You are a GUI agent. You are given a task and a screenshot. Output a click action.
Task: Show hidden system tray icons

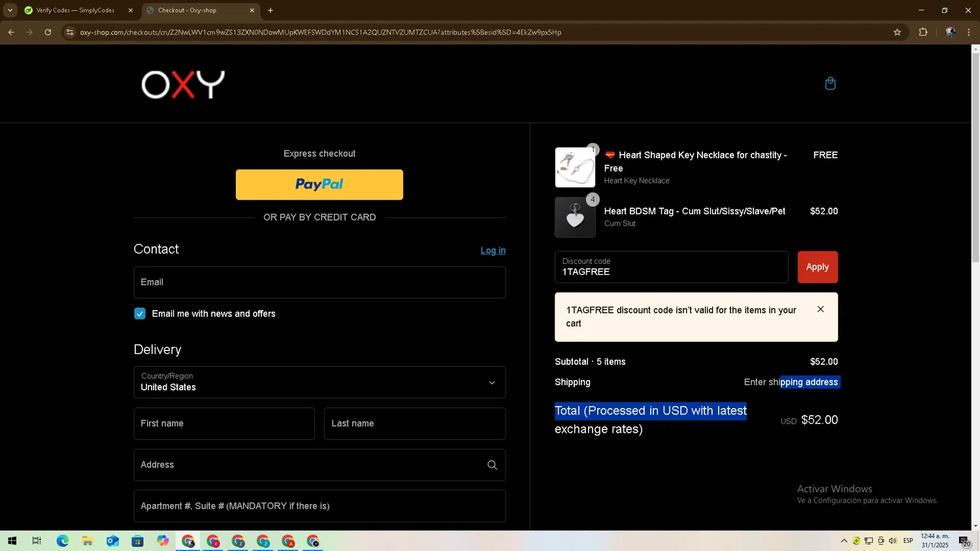click(x=844, y=541)
